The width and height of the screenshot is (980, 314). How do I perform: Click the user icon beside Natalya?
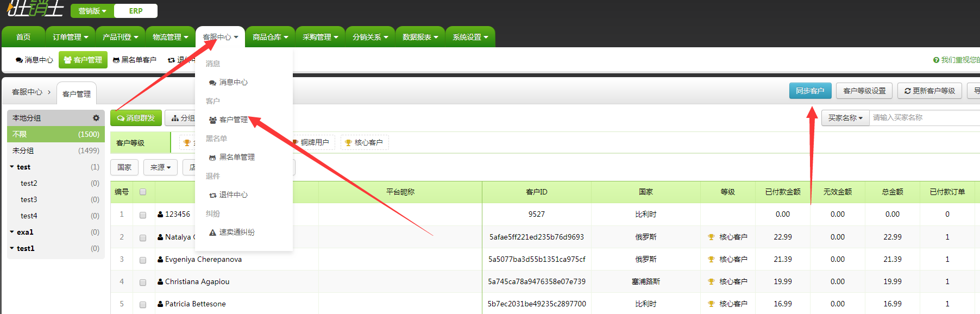(x=160, y=237)
